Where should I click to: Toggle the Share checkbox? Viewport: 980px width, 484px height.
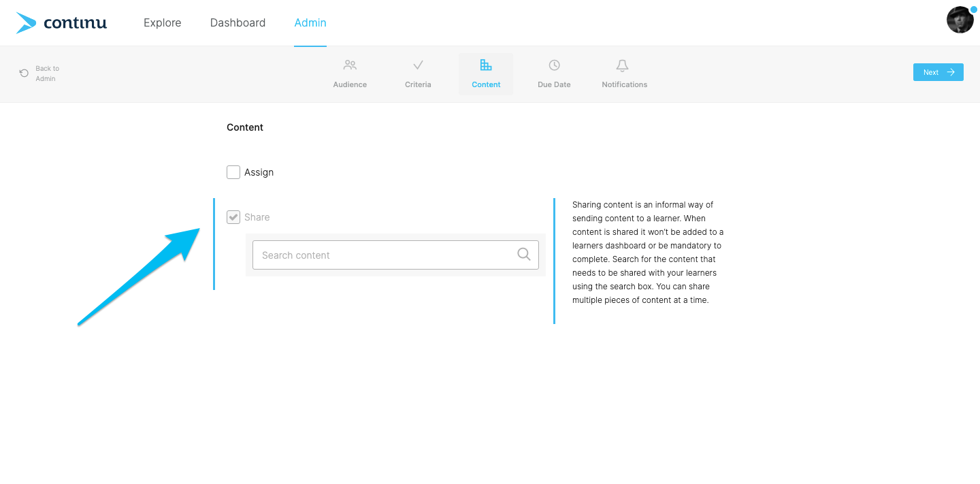point(233,217)
